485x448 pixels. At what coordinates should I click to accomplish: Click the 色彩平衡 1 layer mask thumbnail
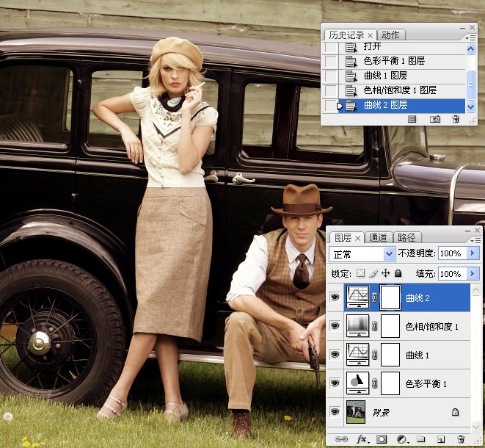click(x=390, y=383)
